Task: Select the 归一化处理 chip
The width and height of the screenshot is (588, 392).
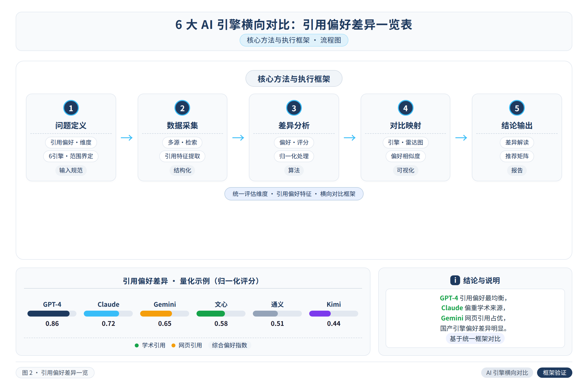Action: [294, 156]
